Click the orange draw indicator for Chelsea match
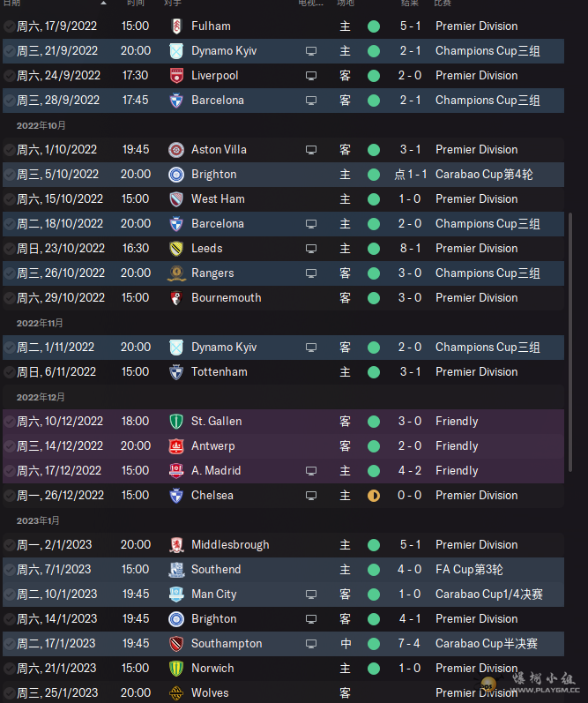Image resolution: width=588 pixels, height=703 pixels. (374, 496)
